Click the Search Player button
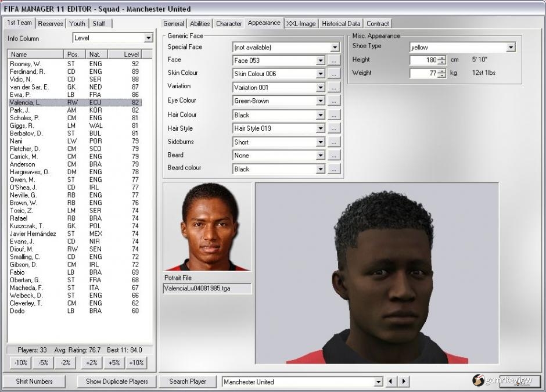The image size is (546, 392). 188,382
